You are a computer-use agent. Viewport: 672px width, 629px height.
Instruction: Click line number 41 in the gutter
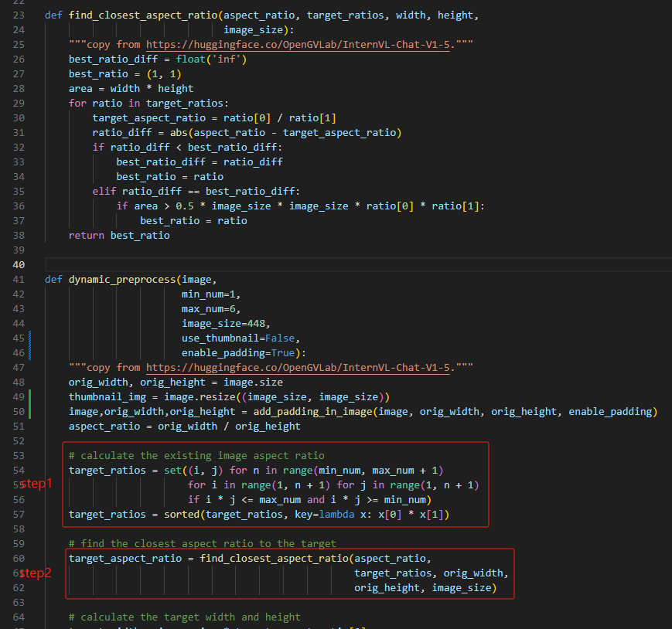(19, 280)
